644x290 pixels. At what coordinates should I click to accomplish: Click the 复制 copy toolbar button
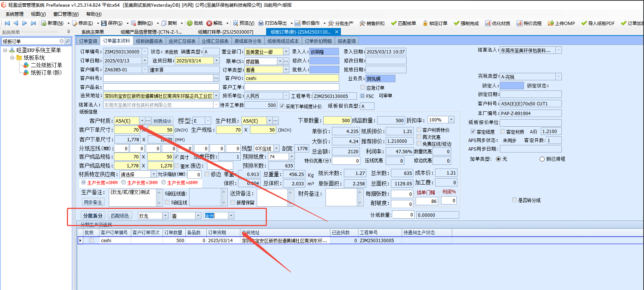coord(169,23)
